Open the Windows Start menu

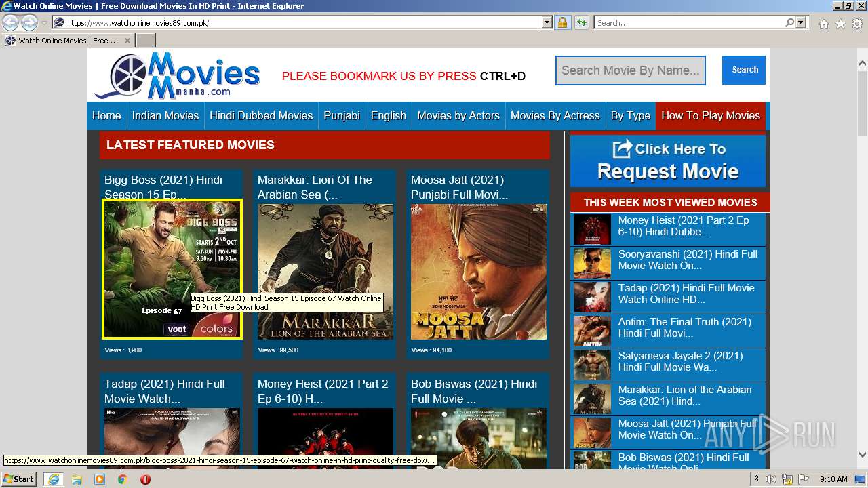tap(18, 479)
